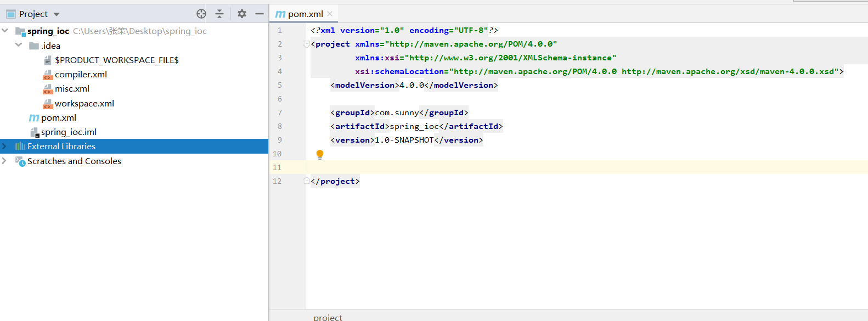This screenshot has width=868, height=321.
Task: Click the locate/scroll from source target icon
Action: (201, 14)
